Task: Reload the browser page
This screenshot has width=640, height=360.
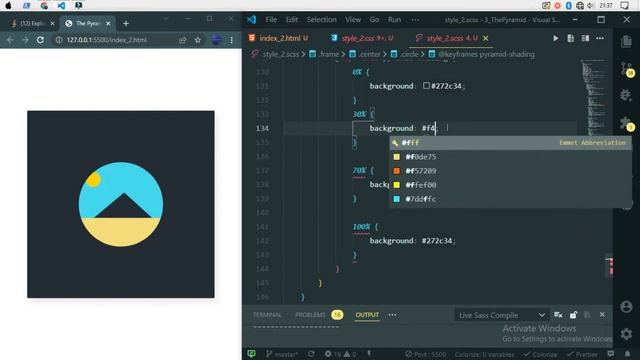Action: [x=40, y=40]
